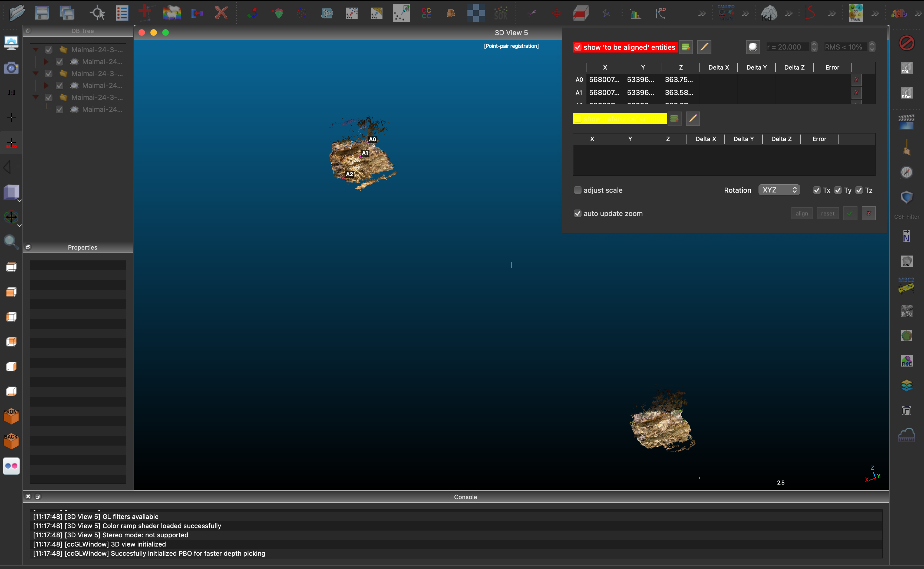Uncheck the Tz translation constraint
Screen dimensions: 924x569
coord(859,190)
